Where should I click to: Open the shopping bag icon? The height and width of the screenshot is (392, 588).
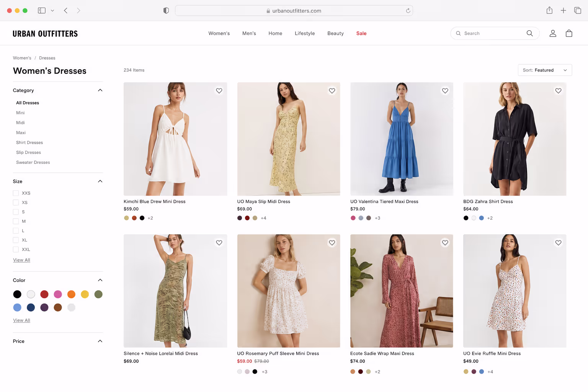click(x=569, y=33)
